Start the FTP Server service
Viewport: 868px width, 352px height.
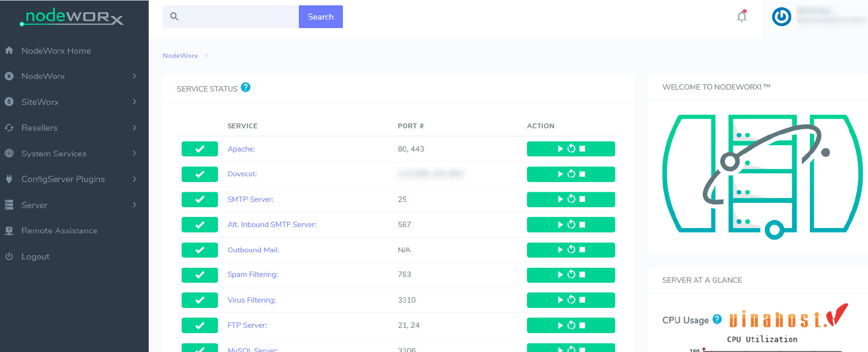pos(560,325)
